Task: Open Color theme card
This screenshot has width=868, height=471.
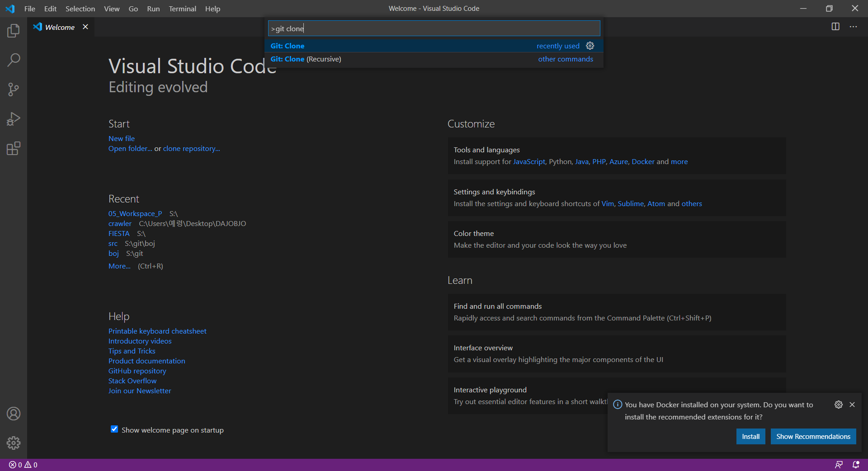Action: pos(617,239)
